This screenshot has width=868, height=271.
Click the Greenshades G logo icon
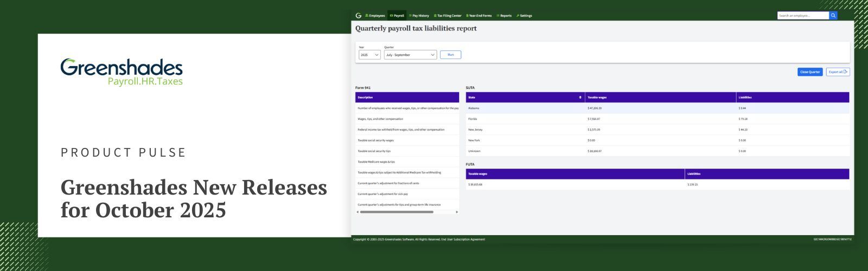(358, 16)
